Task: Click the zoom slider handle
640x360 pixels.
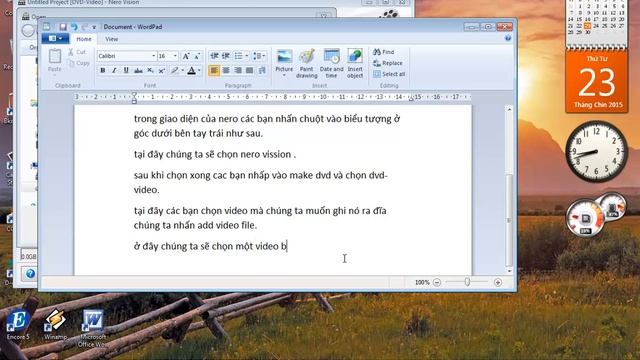Action: point(467,282)
